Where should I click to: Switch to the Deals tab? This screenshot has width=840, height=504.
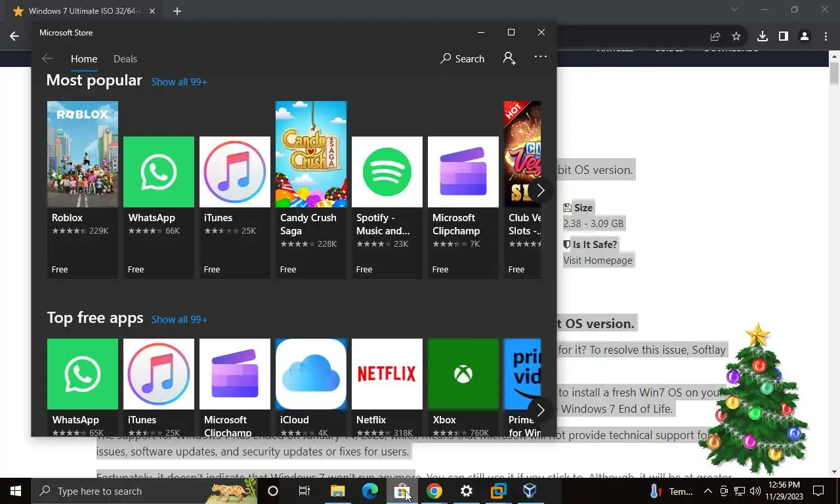click(125, 59)
